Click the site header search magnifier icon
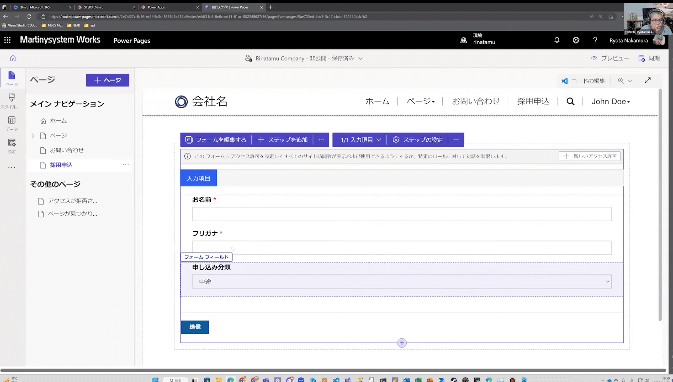This screenshot has height=382, width=673. (x=570, y=101)
